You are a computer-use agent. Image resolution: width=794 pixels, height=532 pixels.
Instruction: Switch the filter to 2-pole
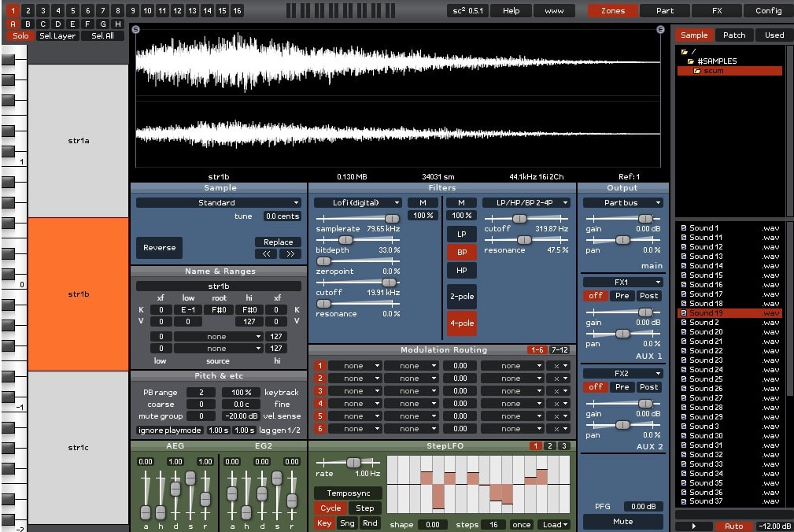pyautogui.click(x=461, y=297)
